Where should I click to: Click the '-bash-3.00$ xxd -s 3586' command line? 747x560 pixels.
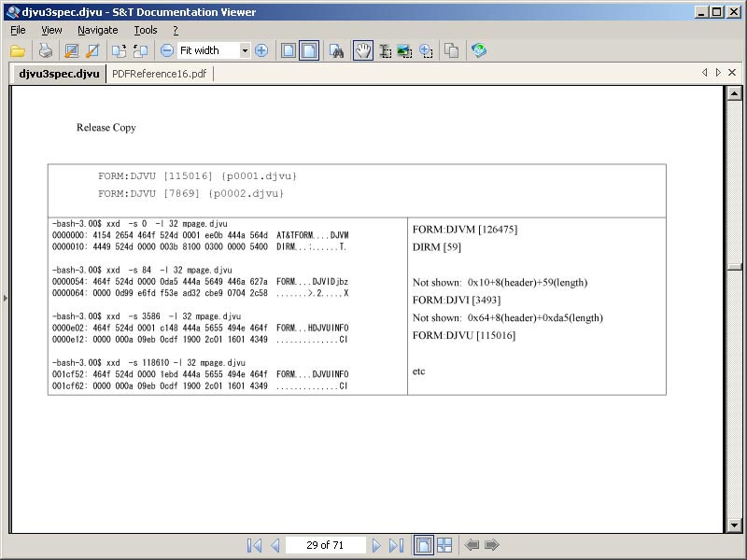click(147, 316)
